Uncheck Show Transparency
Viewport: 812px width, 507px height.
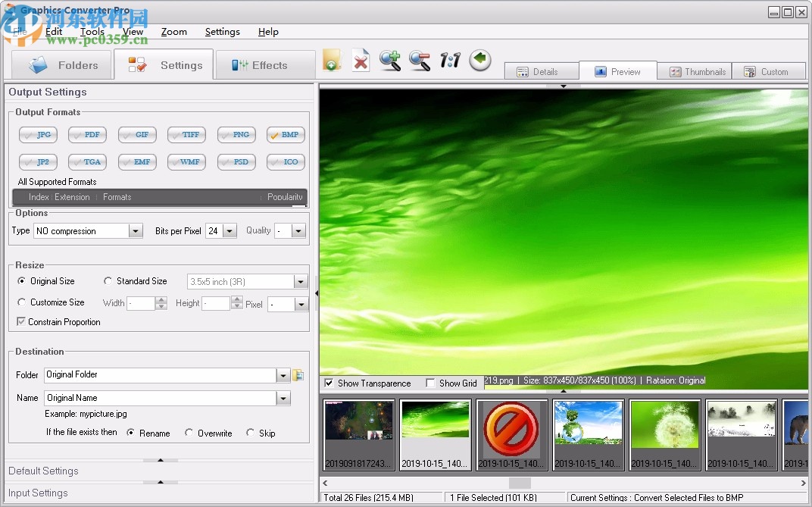coord(329,383)
